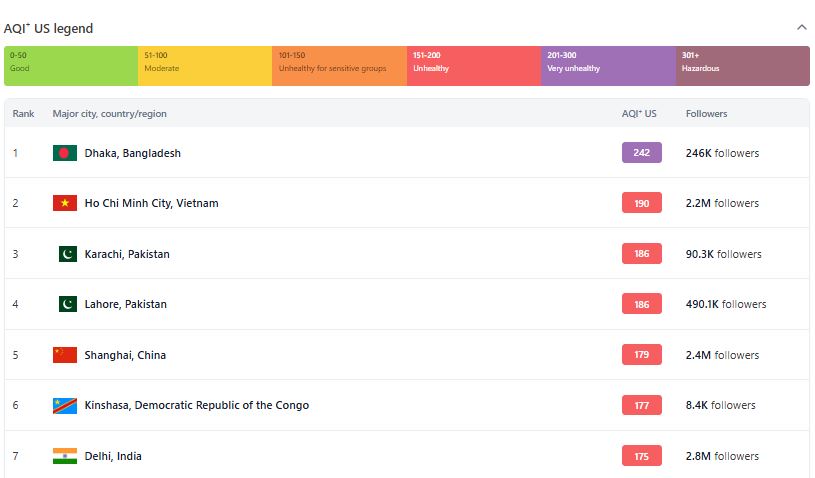Open the Shanghai, China link
Viewport: 815px width, 478px height.
[x=125, y=355]
